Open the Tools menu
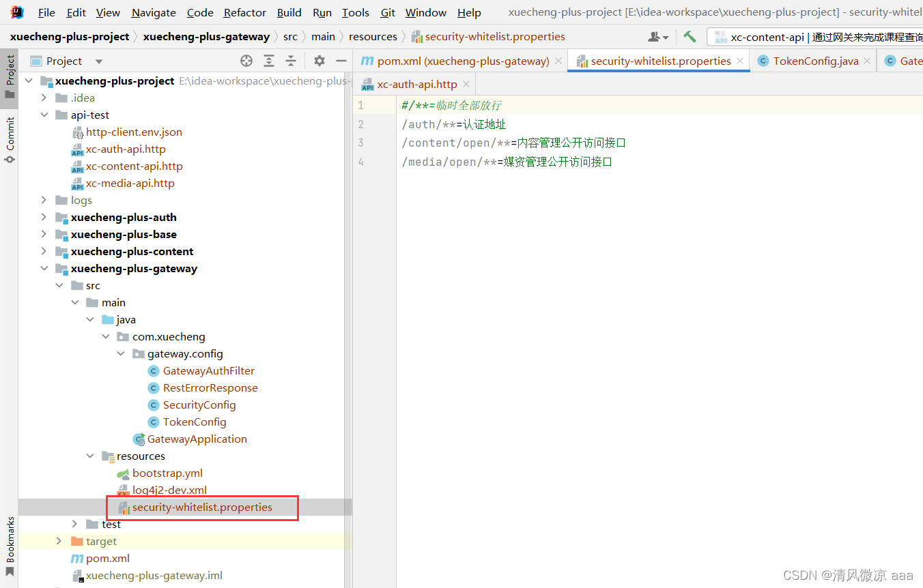Image resolution: width=923 pixels, height=588 pixels. (x=356, y=12)
